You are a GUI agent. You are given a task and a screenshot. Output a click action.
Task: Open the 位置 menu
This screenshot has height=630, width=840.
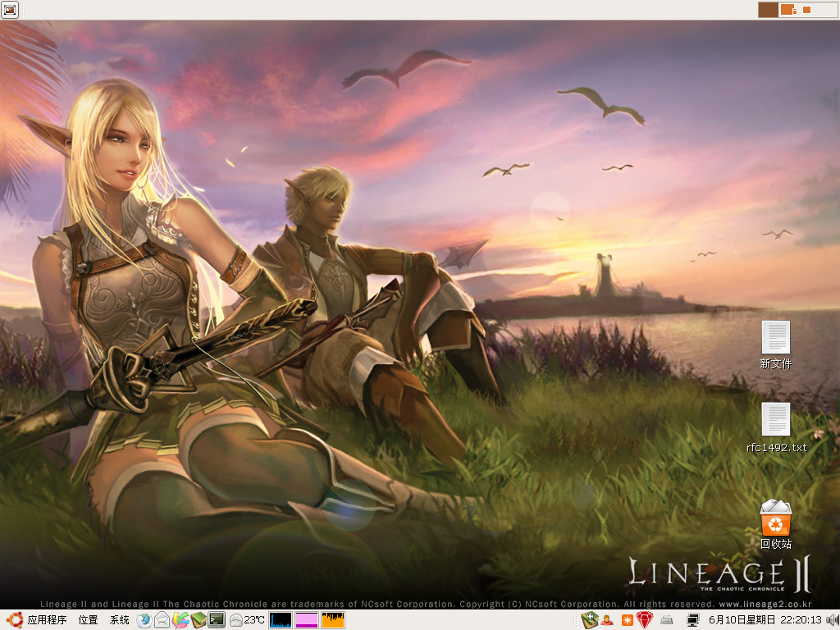tap(89, 620)
